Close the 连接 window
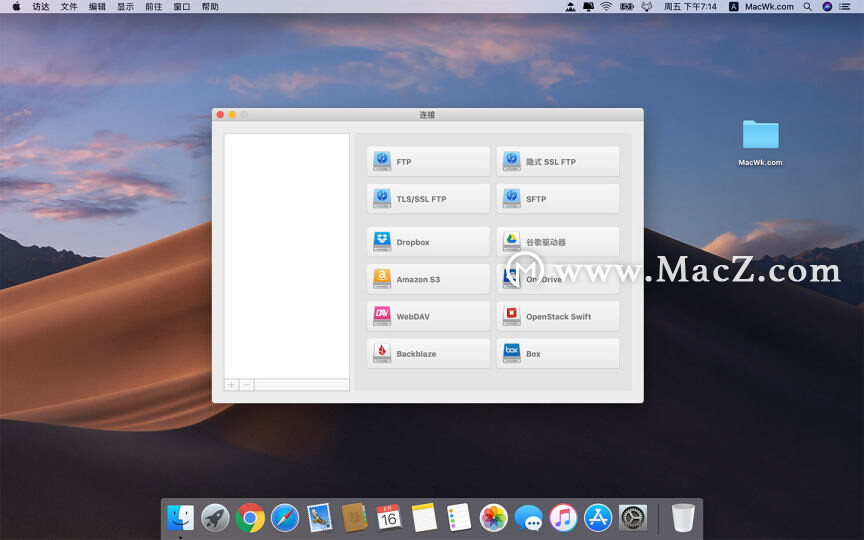 (x=220, y=115)
